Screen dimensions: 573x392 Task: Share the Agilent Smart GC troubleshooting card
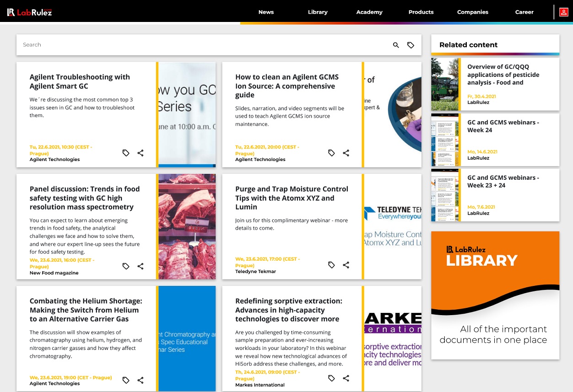tap(141, 153)
